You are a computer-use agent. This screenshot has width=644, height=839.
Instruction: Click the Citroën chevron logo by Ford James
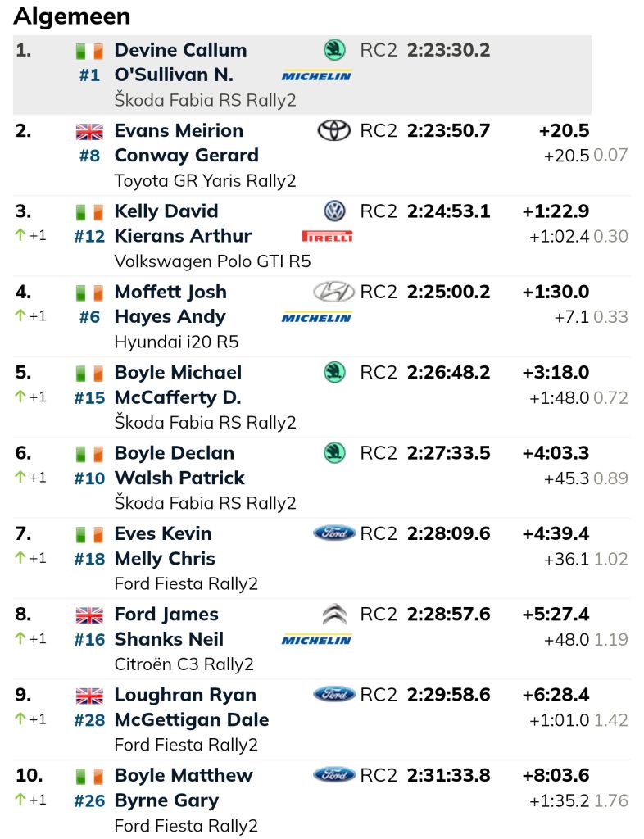pos(335,615)
